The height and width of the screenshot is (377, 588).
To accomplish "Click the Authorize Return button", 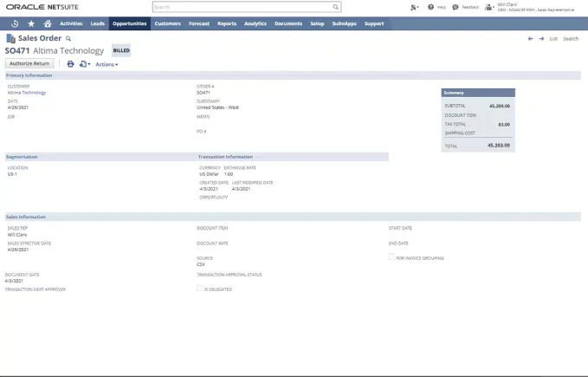I will pyautogui.click(x=29, y=63).
